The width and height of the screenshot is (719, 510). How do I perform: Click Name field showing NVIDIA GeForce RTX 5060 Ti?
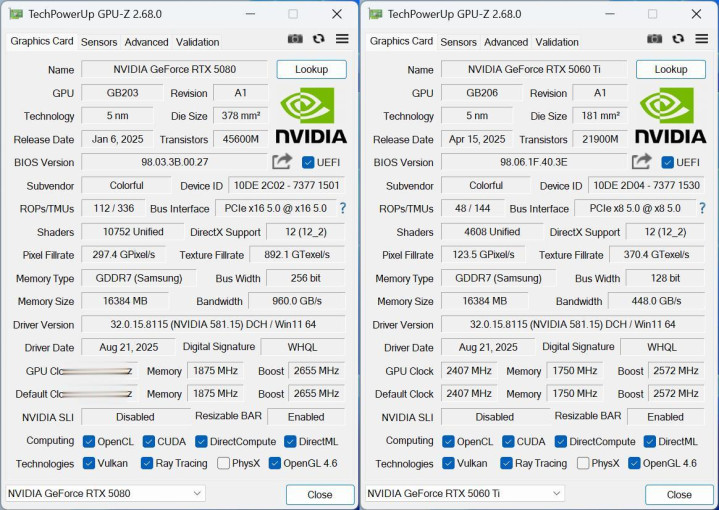pyautogui.click(x=534, y=69)
